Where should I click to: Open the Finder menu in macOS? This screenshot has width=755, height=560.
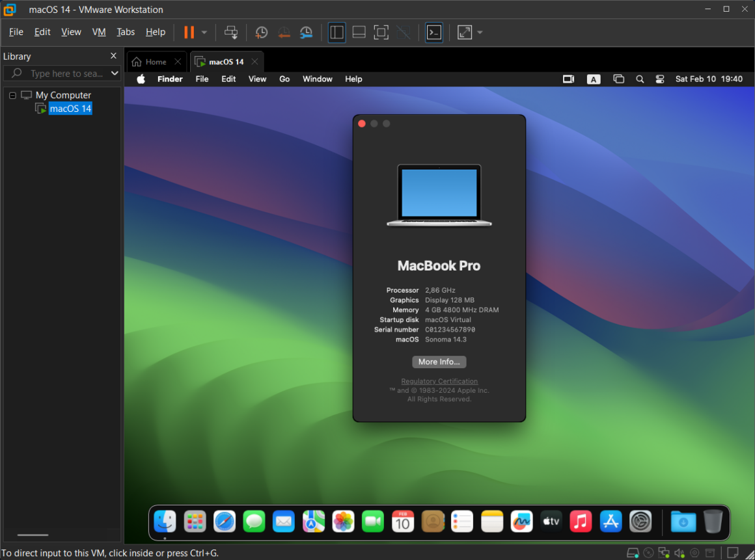[170, 79]
